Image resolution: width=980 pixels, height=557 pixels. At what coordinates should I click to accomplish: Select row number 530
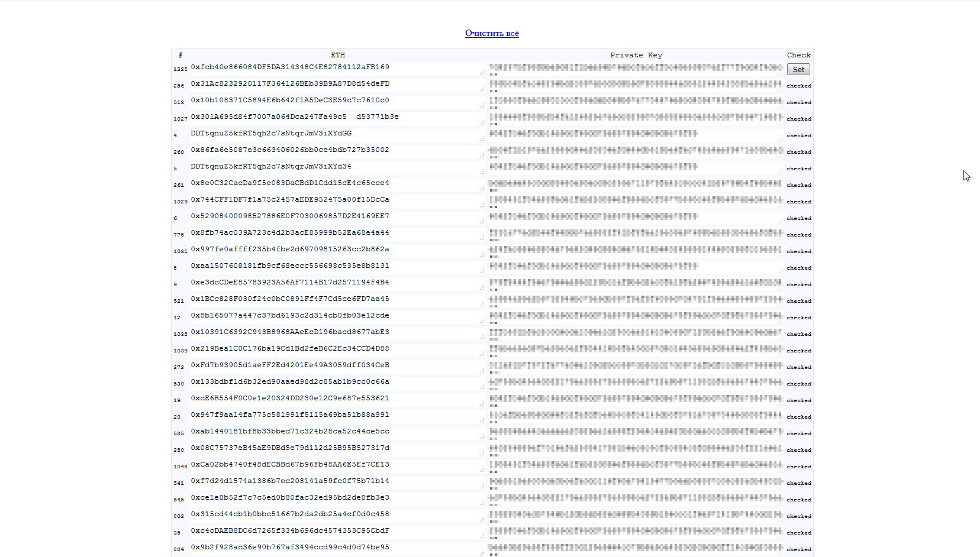179,384
